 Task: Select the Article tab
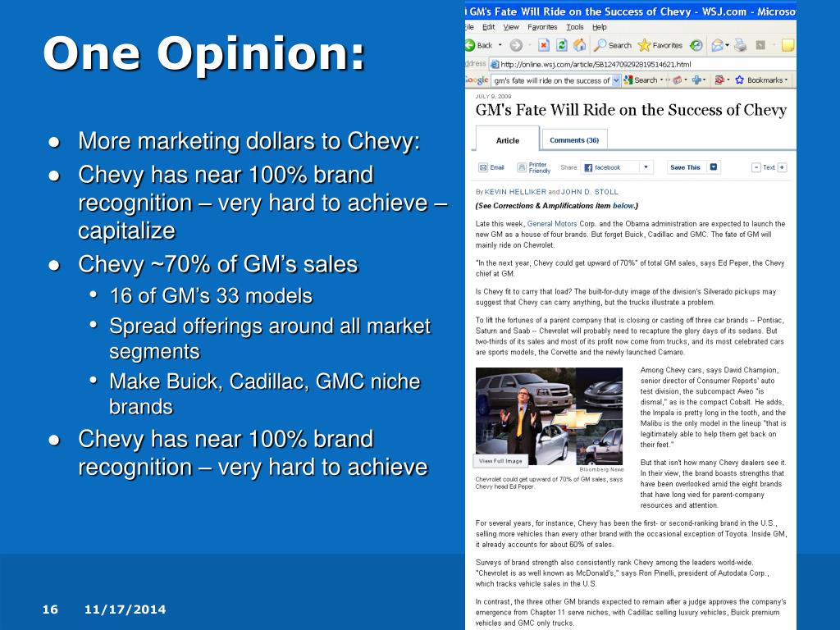pyautogui.click(x=507, y=140)
